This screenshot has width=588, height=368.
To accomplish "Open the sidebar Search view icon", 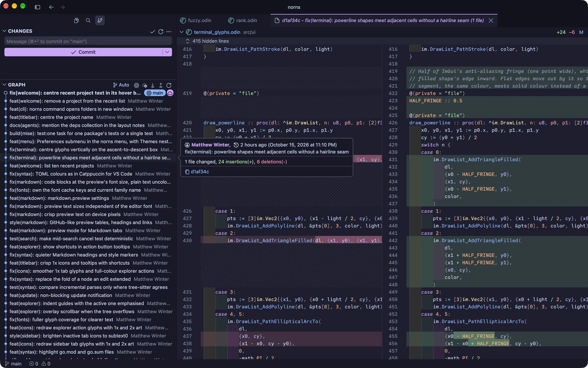I will [88, 20].
